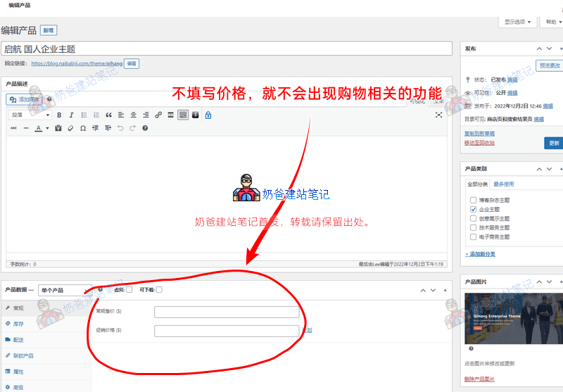Screen dimensions: 563x392
Task: Insert Read More tag
Action: 170,115
